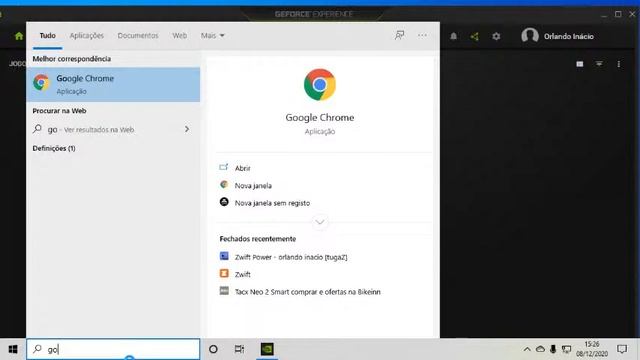Click the OneDrive cloud tray icon
640x360 pixels.
(540, 349)
